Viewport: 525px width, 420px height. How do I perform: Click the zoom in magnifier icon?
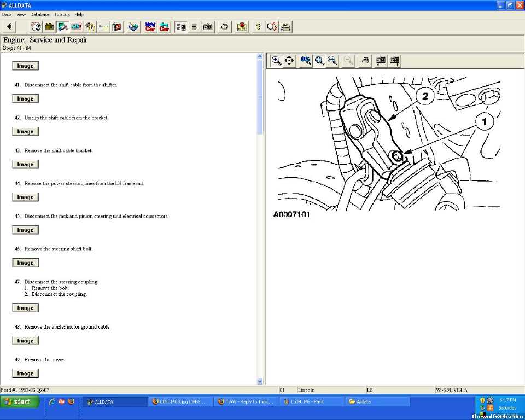click(x=277, y=61)
